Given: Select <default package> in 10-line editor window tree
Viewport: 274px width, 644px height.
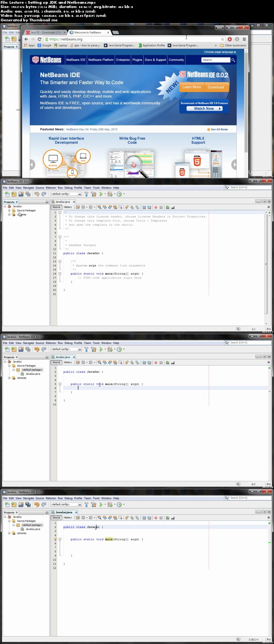Looking at the screenshot, I should (x=32, y=370).
